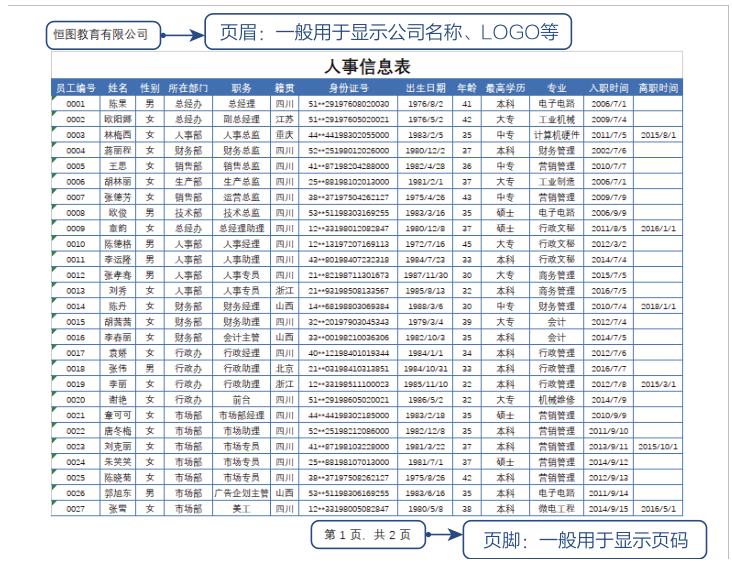Select the job cell '人事助理'

[x=241, y=260]
